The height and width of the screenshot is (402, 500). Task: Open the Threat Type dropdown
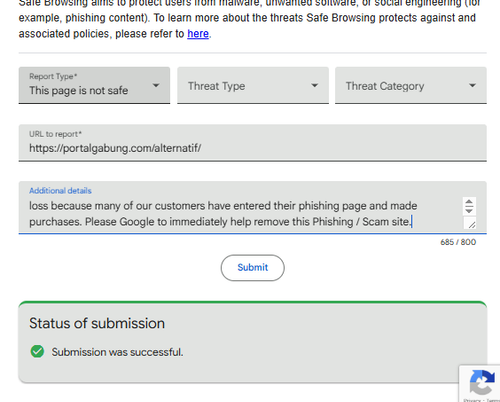[x=253, y=85]
